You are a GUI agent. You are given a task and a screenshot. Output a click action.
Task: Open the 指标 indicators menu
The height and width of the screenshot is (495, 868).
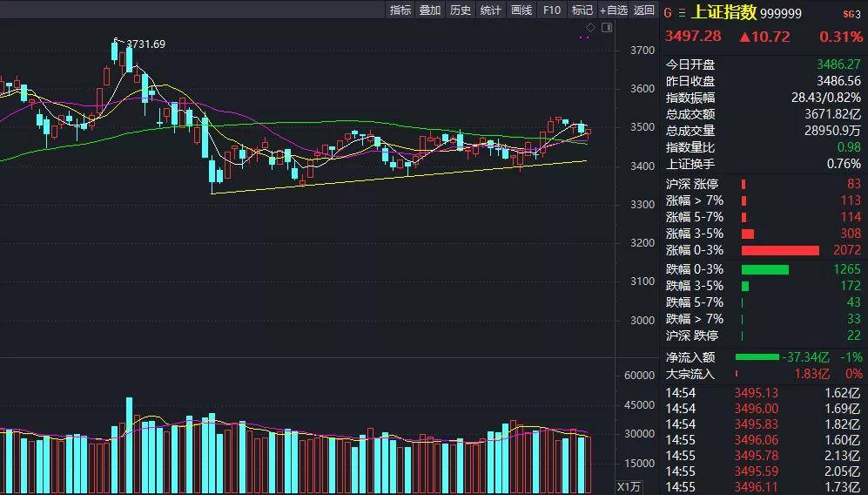click(400, 10)
